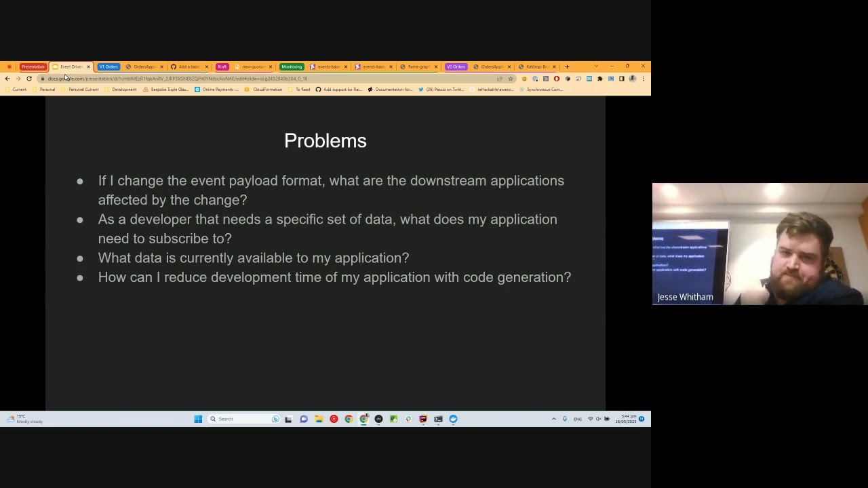
Task: Open the Extensions puzzle piece menu
Action: click(600, 79)
